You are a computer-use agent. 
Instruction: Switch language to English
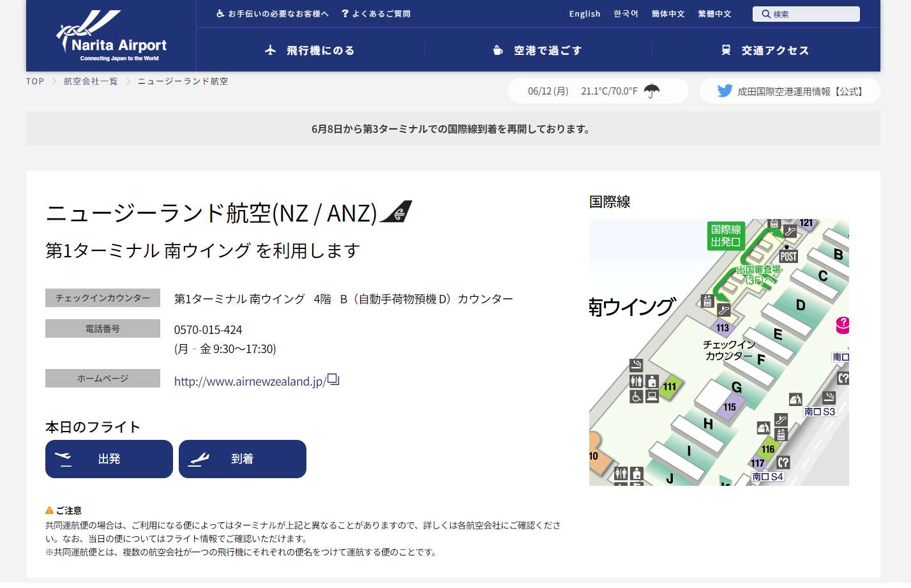pos(585,13)
